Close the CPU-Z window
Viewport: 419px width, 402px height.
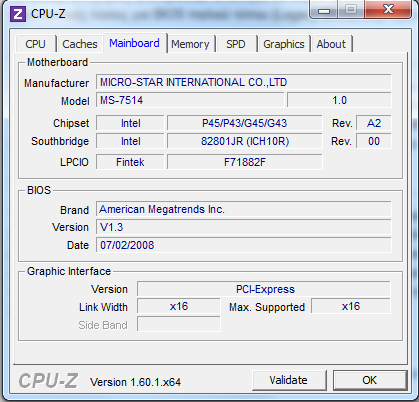click(x=388, y=9)
